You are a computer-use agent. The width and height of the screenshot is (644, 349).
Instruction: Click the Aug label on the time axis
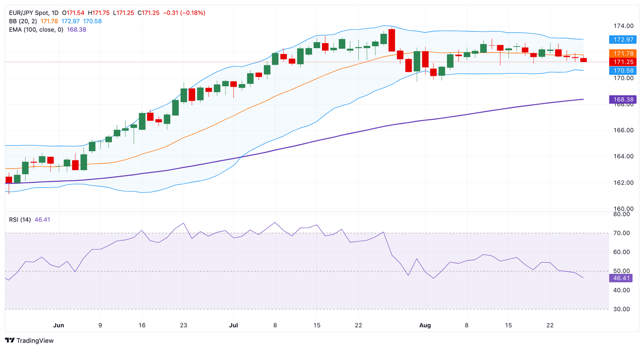click(425, 325)
